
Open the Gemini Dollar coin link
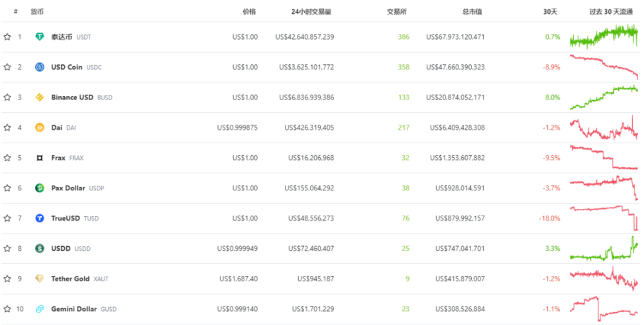(74, 309)
